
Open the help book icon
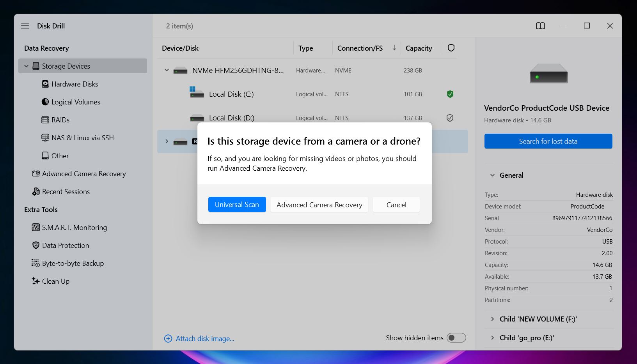point(540,26)
